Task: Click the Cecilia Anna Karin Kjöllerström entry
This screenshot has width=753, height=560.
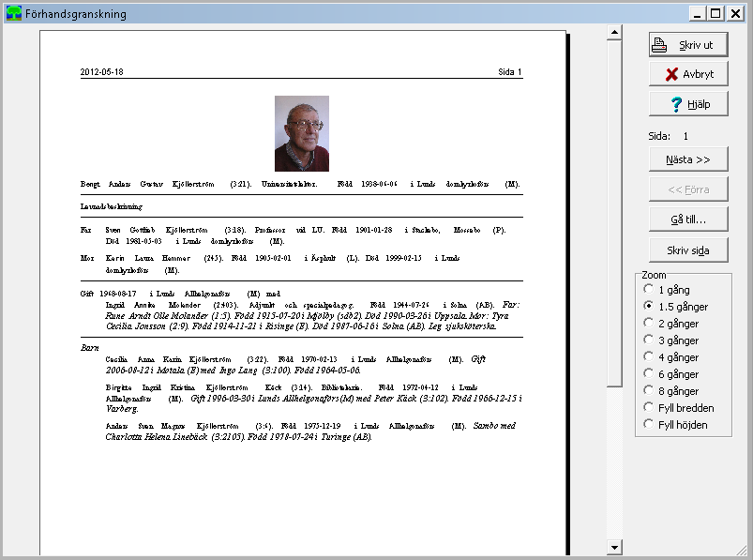Action: 296,365
